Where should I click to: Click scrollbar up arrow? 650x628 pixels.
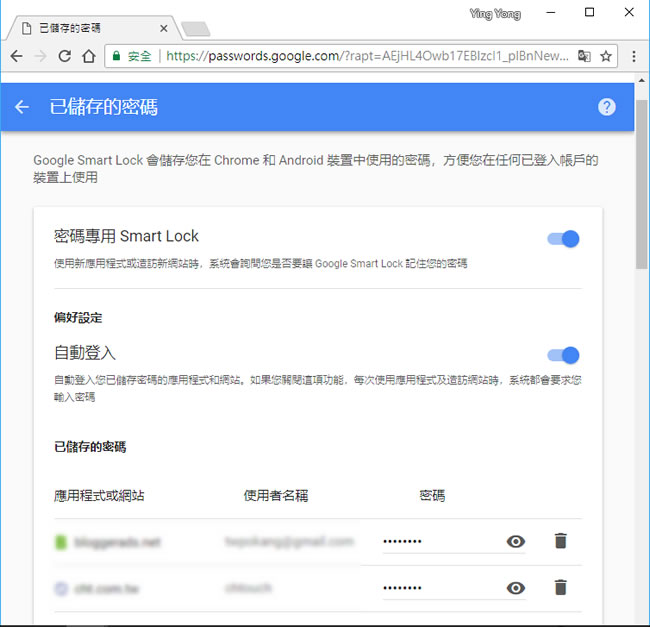[x=641, y=80]
